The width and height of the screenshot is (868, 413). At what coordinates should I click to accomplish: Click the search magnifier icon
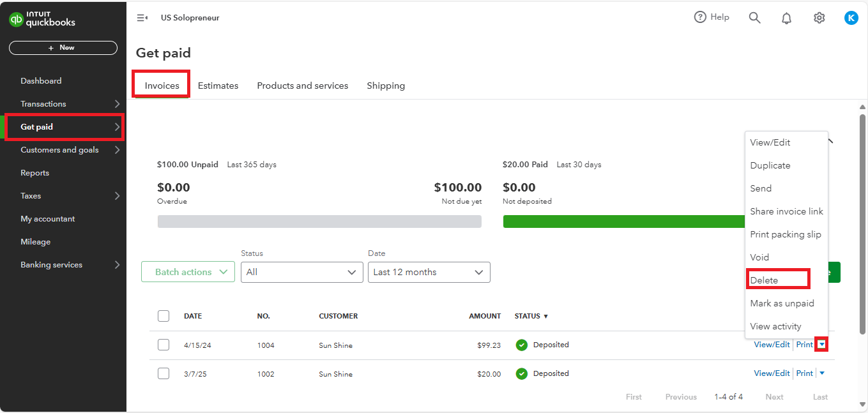pyautogui.click(x=754, y=18)
